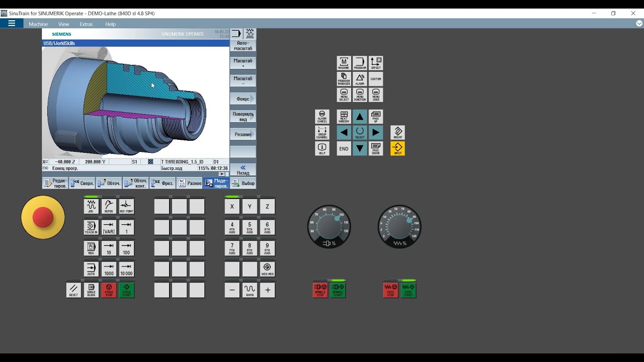This screenshot has height=362, width=644.
Task: Open the View menu
Action: [x=63, y=24]
